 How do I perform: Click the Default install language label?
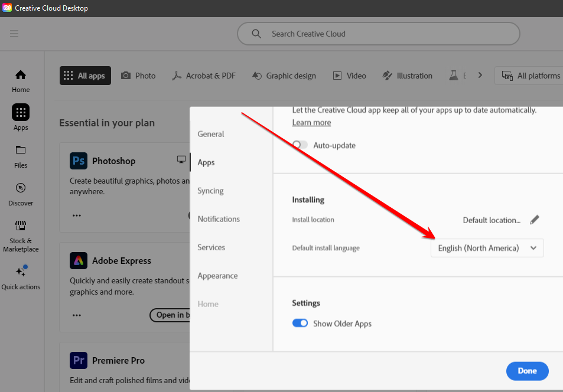click(326, 248)
